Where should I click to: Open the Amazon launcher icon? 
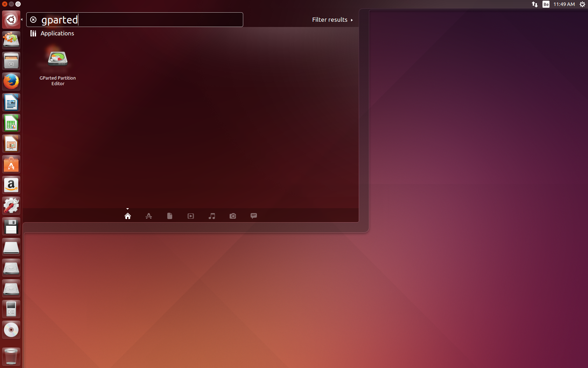click(11, 185)
